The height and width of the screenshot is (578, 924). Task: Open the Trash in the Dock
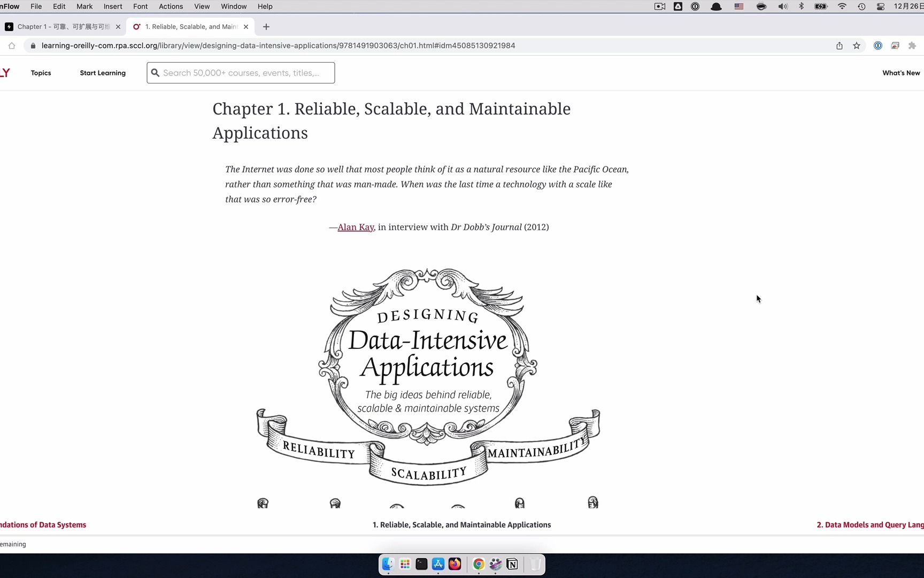coord(535,564)
